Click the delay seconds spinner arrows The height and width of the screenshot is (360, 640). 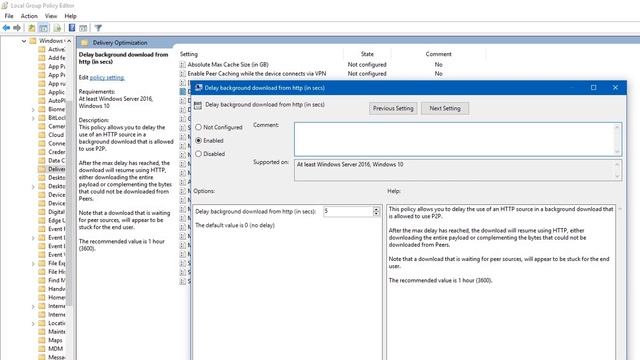point(376,211)
